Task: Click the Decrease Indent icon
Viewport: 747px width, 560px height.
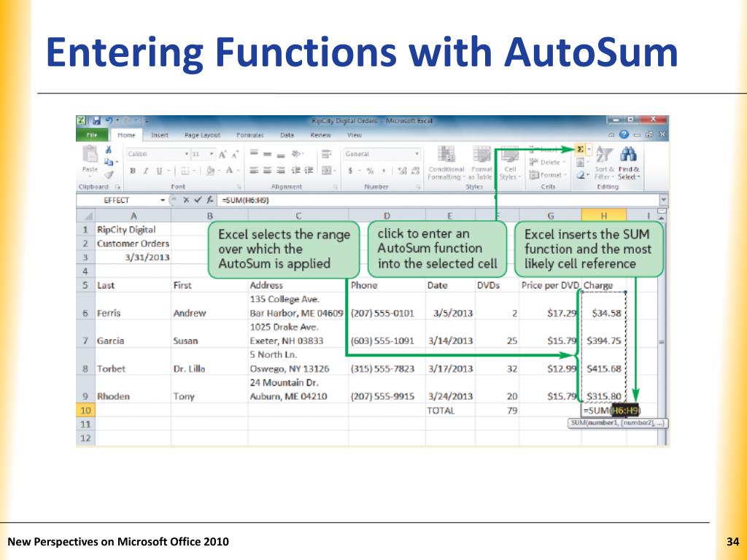Action: click(x=296, y=171)
